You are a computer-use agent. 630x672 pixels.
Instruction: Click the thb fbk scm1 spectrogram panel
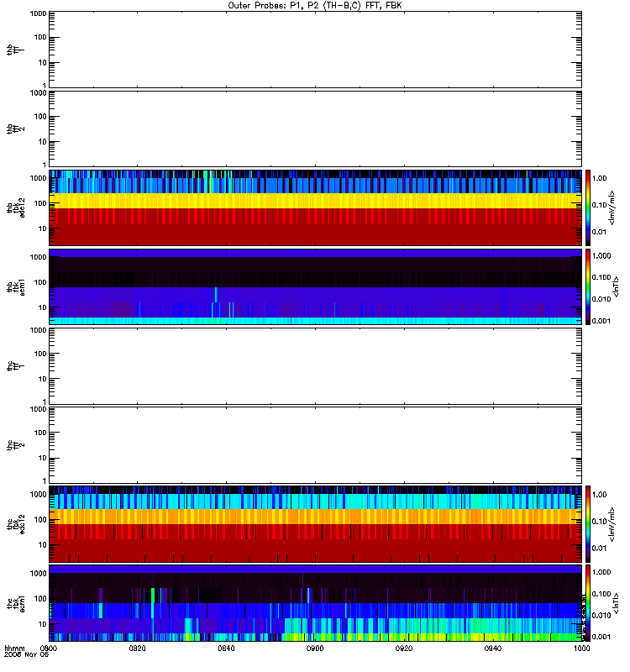click(x=315, y=286)
